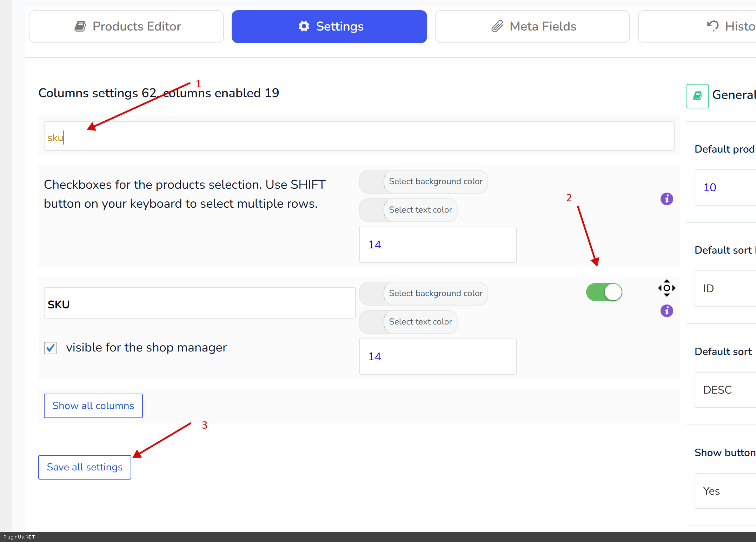Open the DESC sort order dropdown
Image resolution: width=756 pixels, height=542 pixels.
725,390
